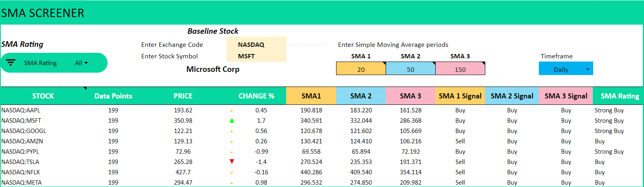Click the STOCK column header
This screenshot has width=644, height=187.
(43, 96)
